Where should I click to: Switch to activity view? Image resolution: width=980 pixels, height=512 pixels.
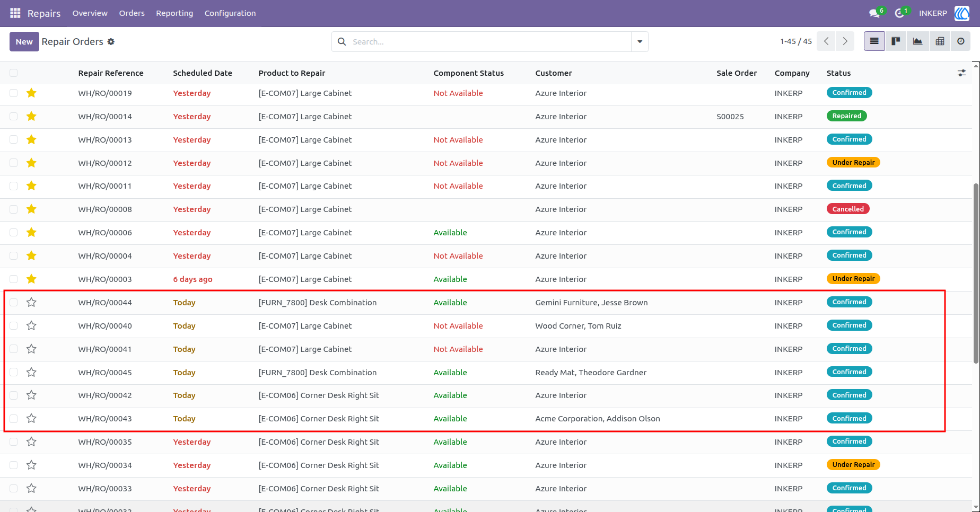coord(960,41)
